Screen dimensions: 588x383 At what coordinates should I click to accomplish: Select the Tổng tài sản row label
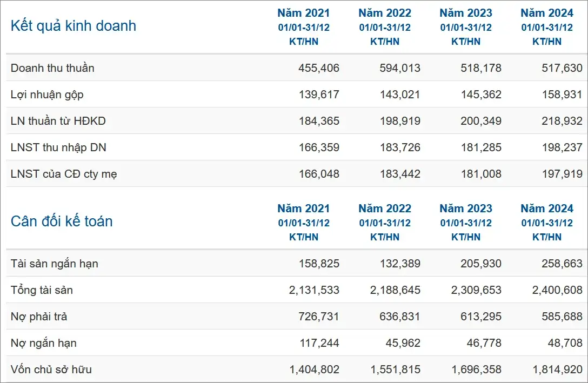[42, 290]
